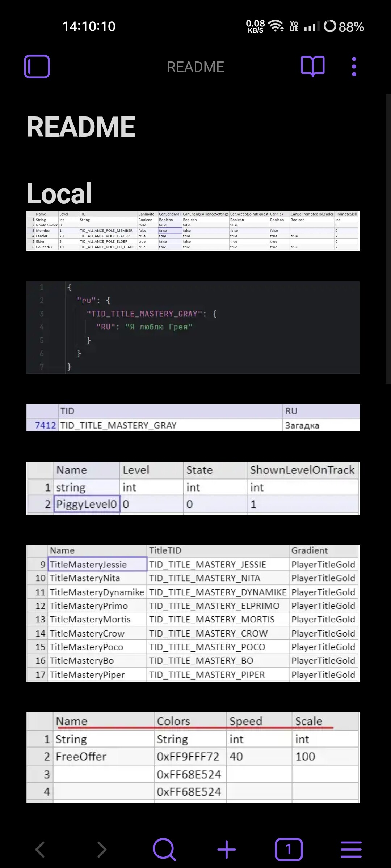Open the hamburger menu in bottom bar

pos(351,849)
